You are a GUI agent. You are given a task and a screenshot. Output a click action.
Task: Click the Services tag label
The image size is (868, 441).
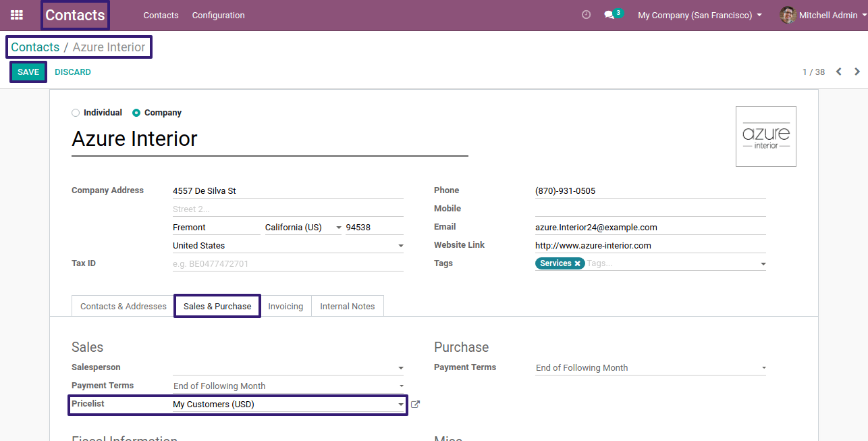[556, 263]
